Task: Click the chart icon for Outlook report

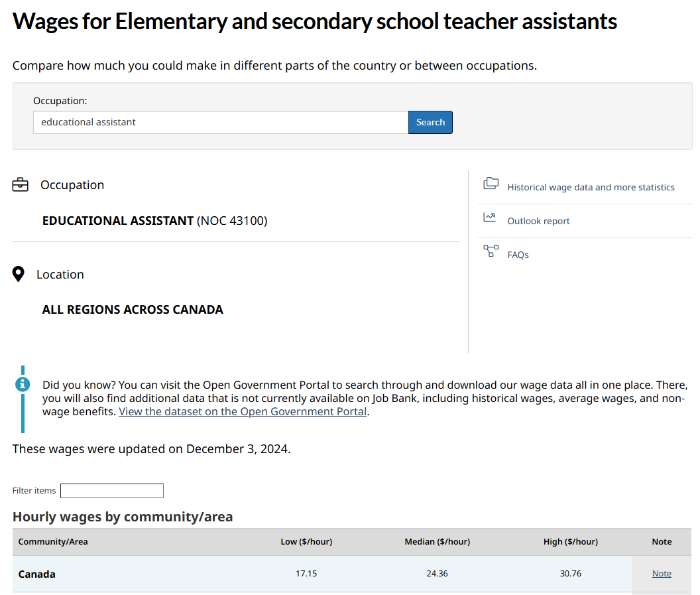Action: click(490, 217)
